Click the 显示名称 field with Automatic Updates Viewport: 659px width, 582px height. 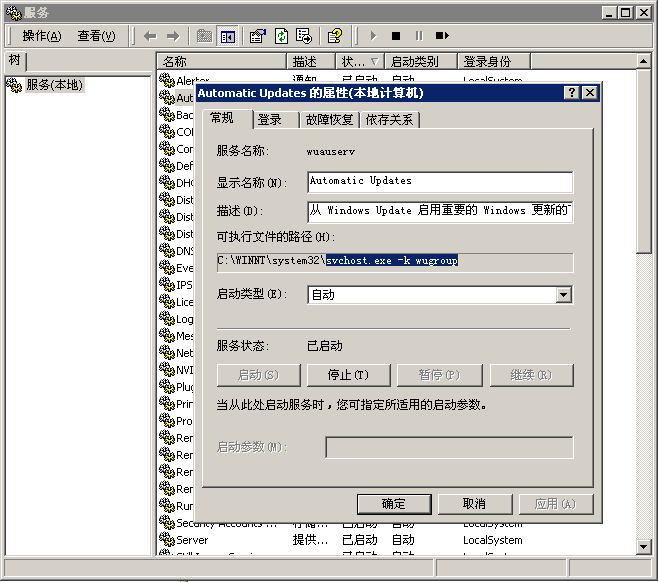coord(440,182)
